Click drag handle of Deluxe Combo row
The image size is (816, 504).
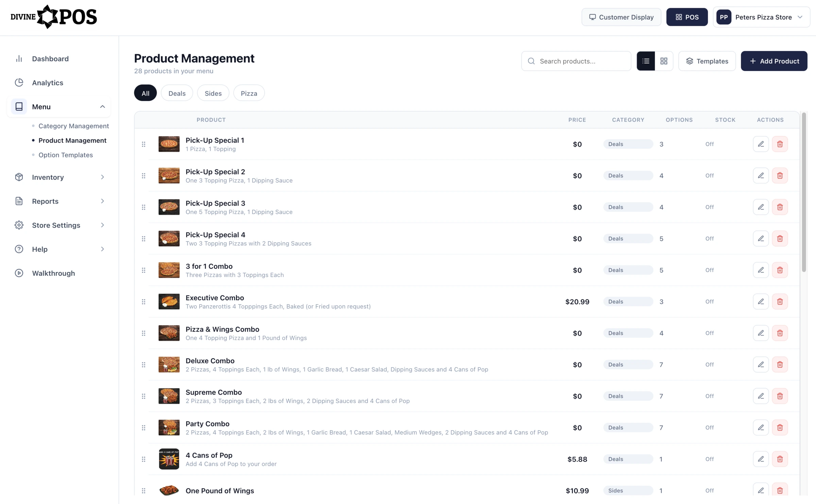click(143, 365)
